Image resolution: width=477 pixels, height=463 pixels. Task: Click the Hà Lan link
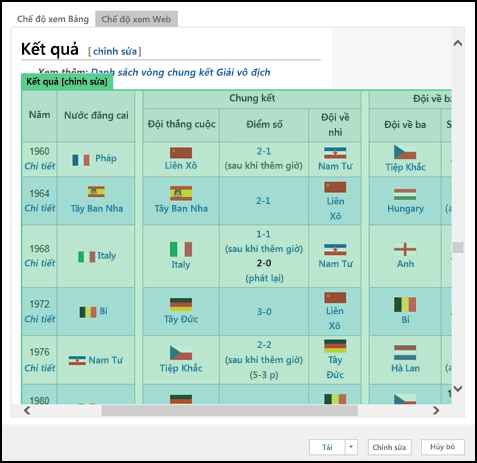click(x=405, y=368)
